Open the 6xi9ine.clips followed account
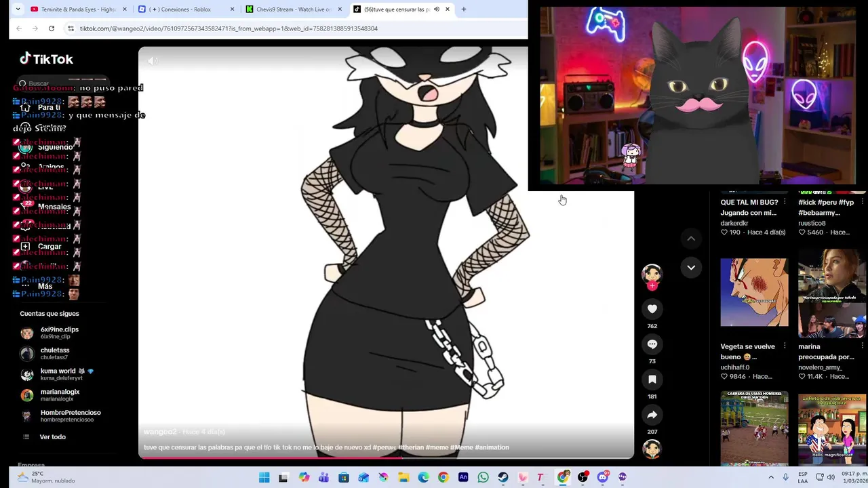The height and width of the screenshot is (488, 868). coord(59,333)
